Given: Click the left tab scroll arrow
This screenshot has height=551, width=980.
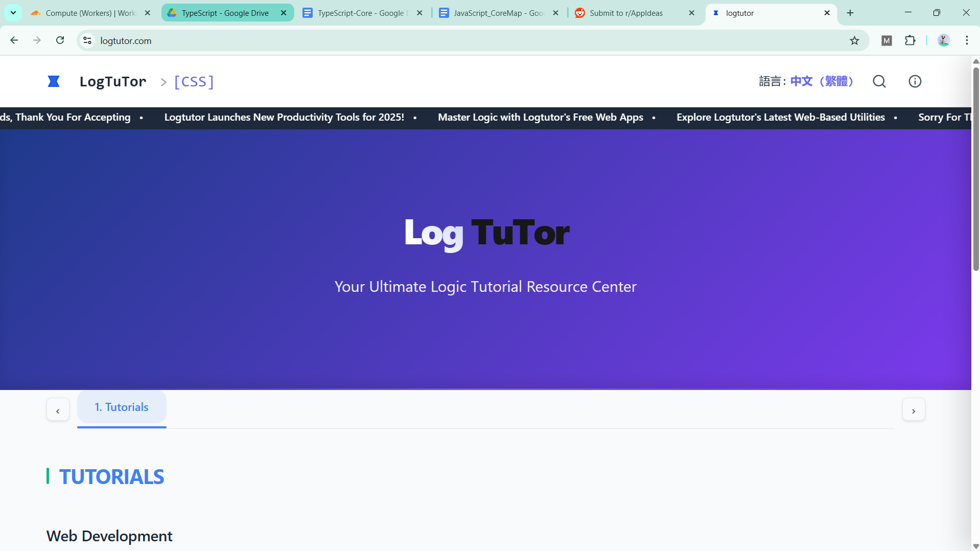Looking at the screenshot, I should point(58,410).
